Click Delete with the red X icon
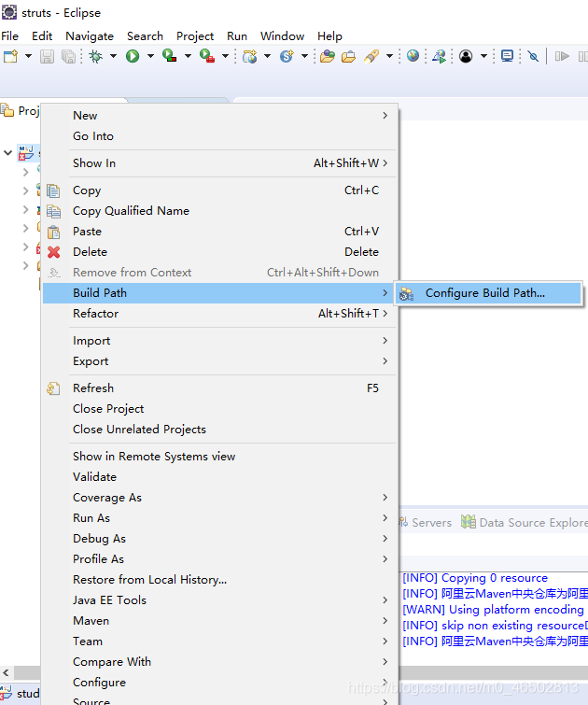 (x=219, y=252)
